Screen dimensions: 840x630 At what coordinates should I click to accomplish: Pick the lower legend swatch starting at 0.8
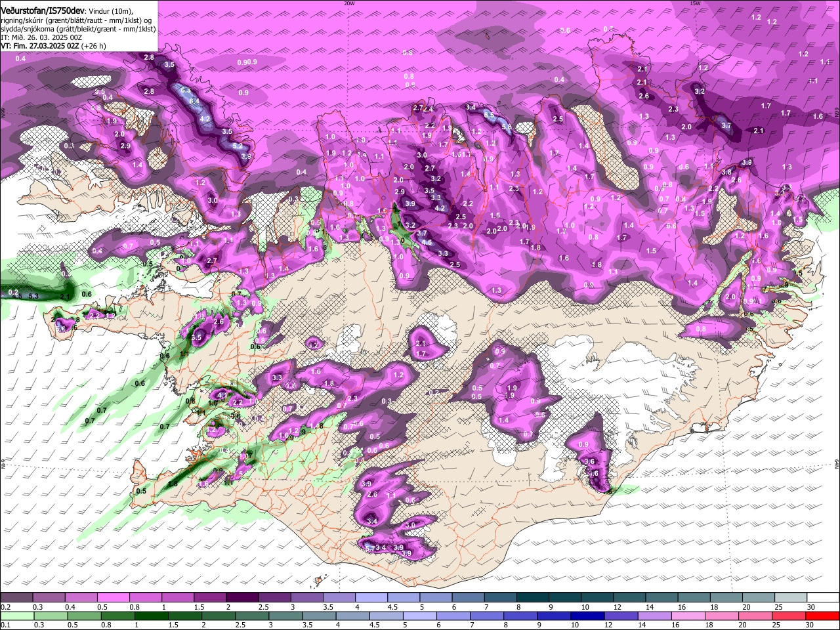(117, 616)
